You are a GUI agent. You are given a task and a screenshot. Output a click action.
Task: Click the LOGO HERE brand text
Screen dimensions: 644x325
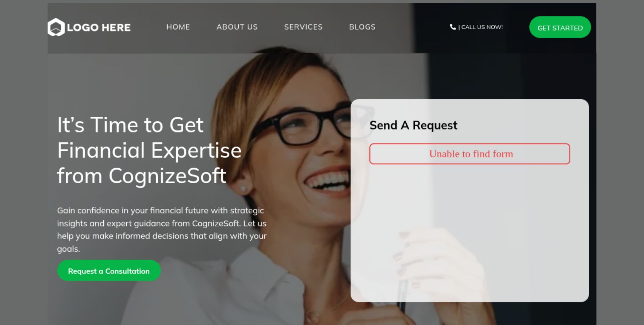tap(99, 27)
